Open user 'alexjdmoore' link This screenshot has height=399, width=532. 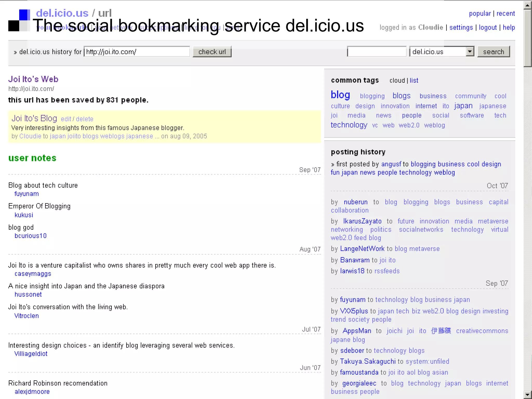click(32, 392)
